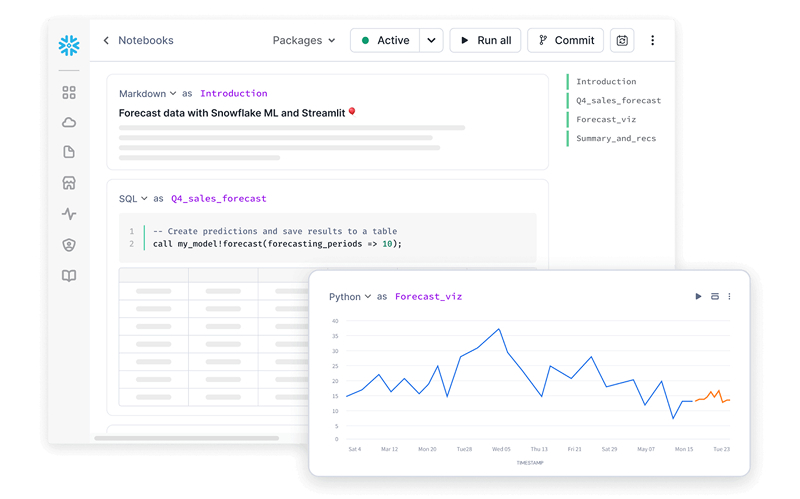Open the marketplace storefront sidebar icon
Screen dimensions: 800x499
(x=69, y=183)
